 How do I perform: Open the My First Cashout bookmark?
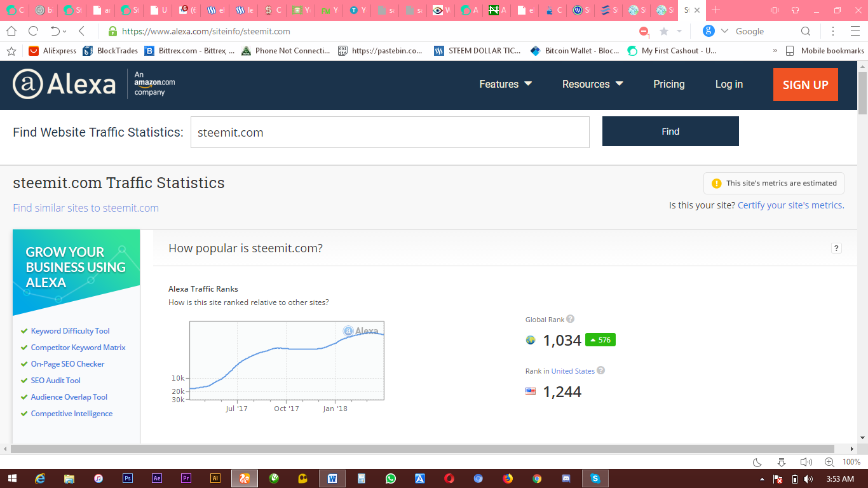point(672,51)
